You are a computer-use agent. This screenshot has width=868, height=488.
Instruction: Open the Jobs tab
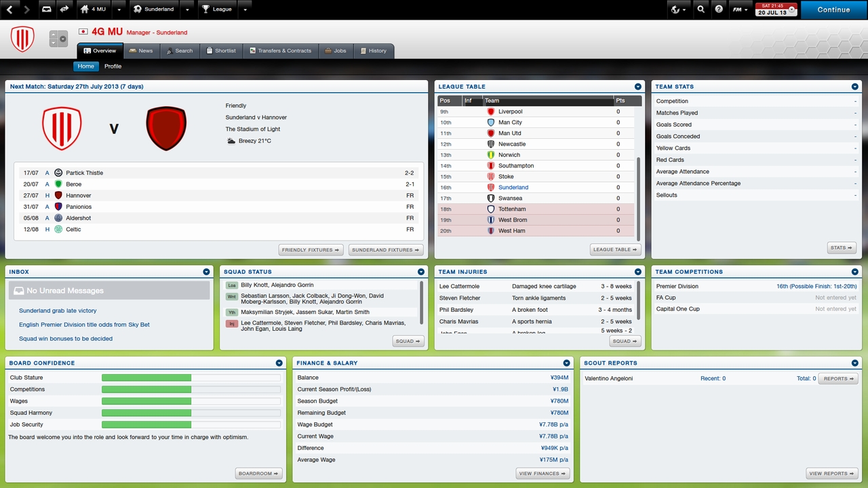tap(336, 51)
